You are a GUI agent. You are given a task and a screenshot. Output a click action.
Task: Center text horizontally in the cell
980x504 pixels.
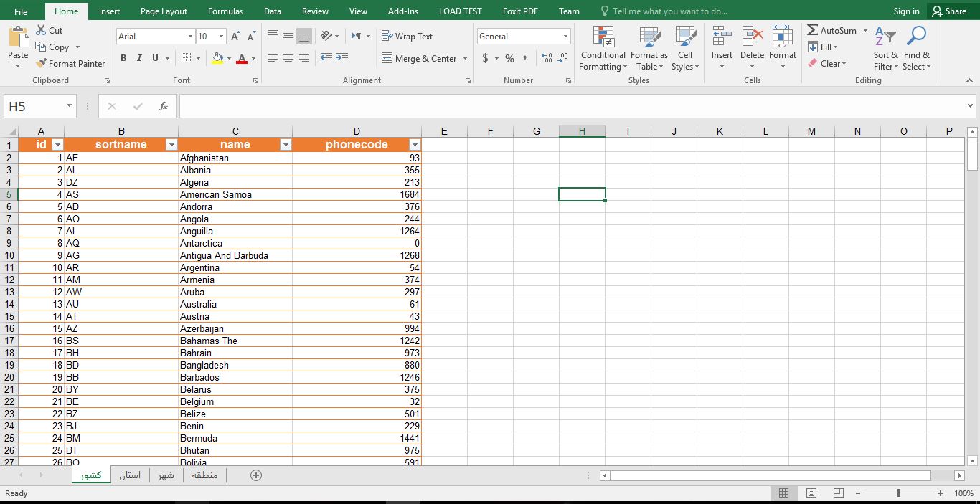click(288, 58)
